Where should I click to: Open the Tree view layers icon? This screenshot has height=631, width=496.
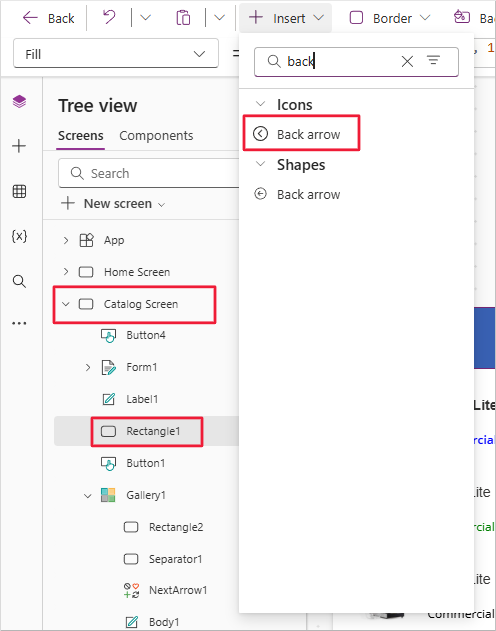[x=19, y=101]
